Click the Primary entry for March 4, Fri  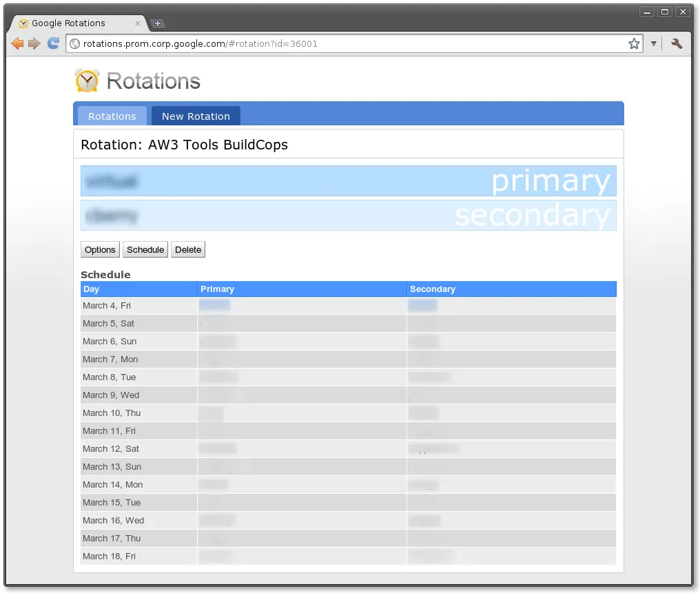(214, 305)
